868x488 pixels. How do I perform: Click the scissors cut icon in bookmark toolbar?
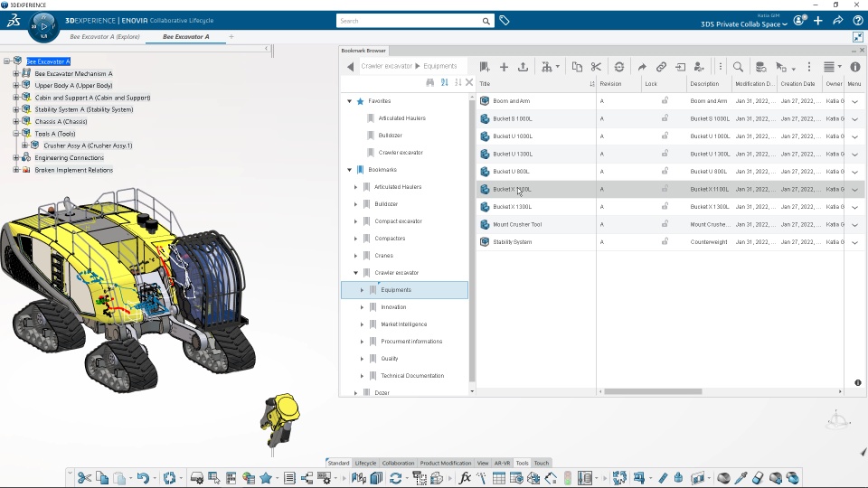tap(596, 67)
